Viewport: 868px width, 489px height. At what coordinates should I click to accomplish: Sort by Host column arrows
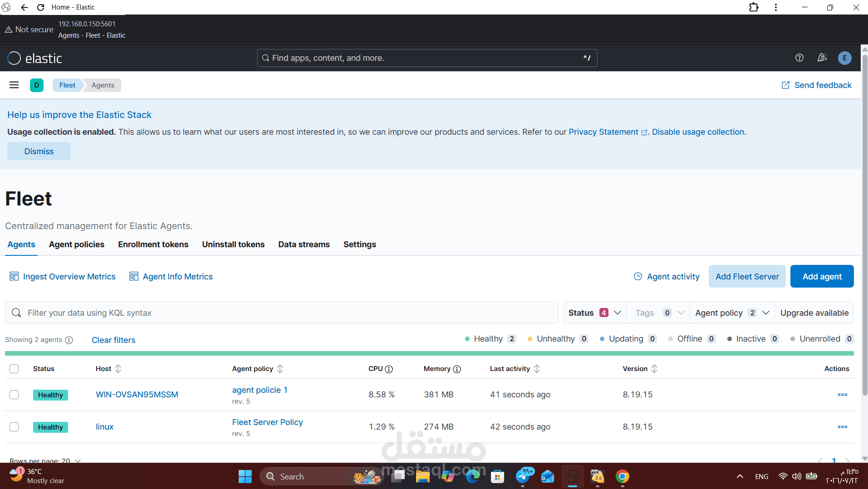(118, 369)
